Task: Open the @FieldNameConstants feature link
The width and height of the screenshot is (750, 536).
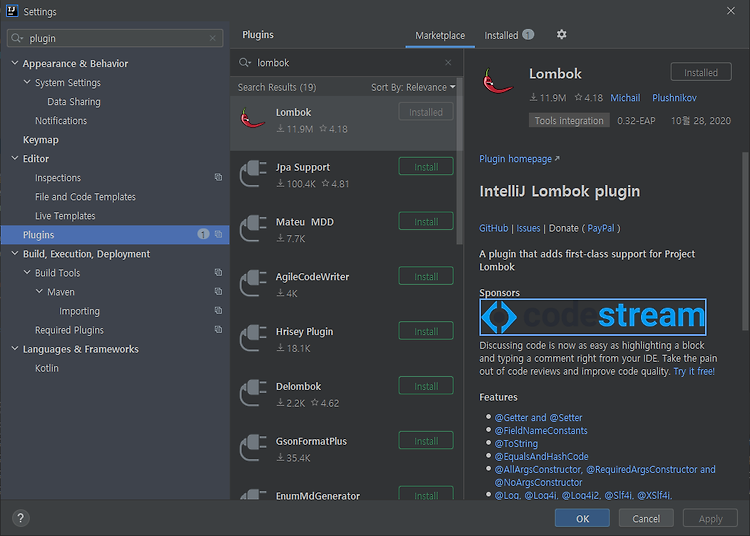Action: (541, 430)
